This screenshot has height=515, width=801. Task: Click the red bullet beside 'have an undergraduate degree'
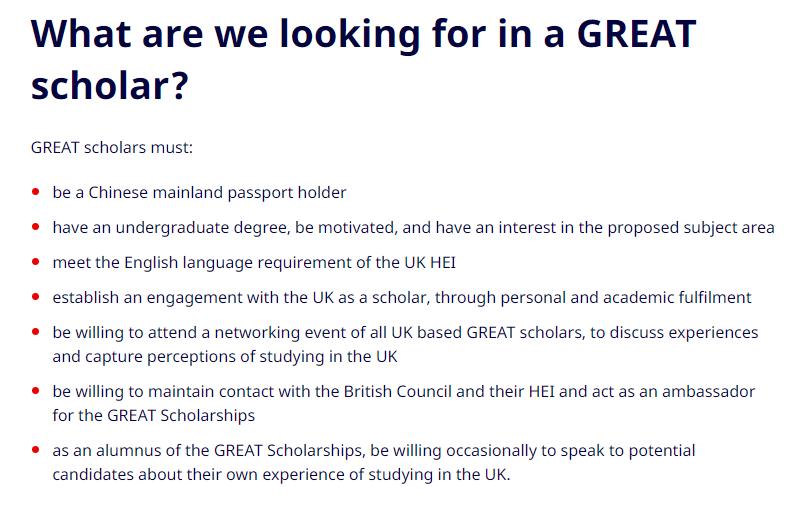tap(36, 227)
